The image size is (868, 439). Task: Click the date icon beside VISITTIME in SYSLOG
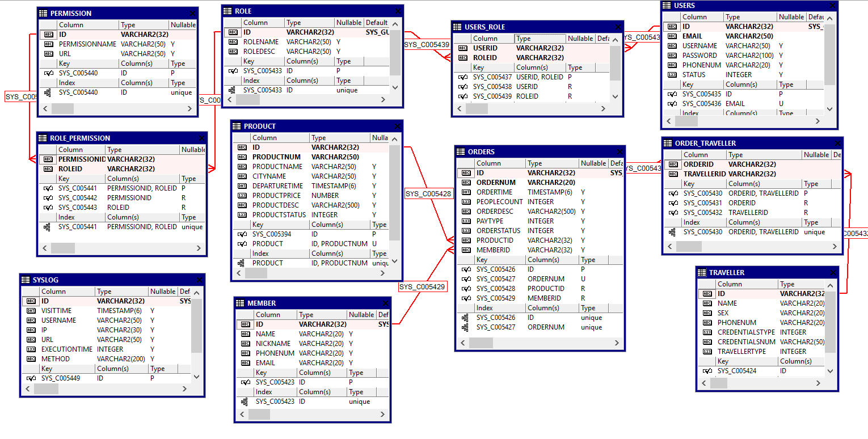31,311
